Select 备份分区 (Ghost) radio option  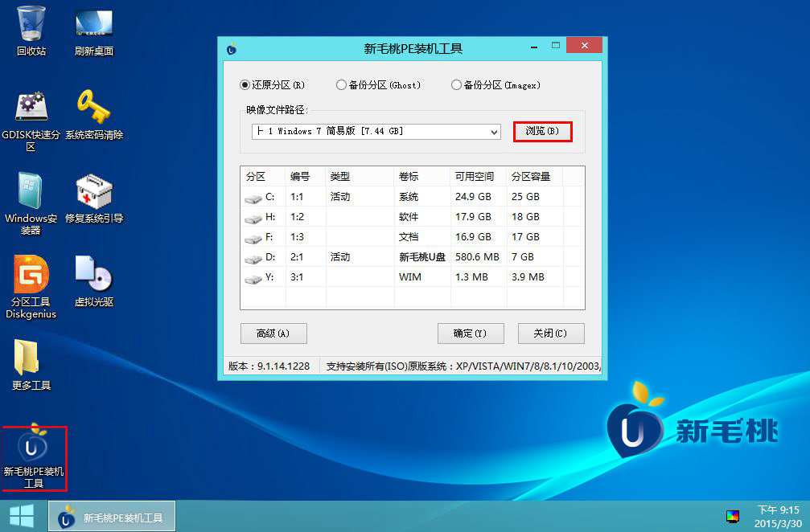pos(342,85)
